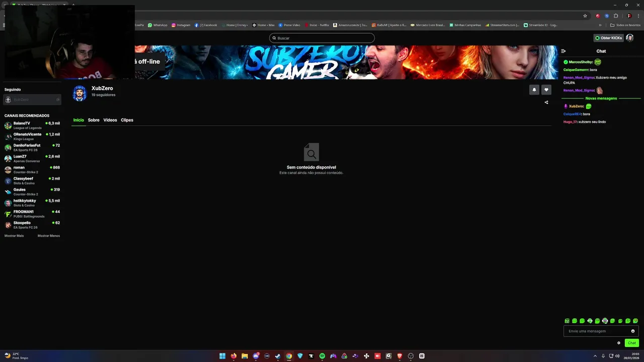Expand hidden bookmarks chevron

tap(600, 25)
